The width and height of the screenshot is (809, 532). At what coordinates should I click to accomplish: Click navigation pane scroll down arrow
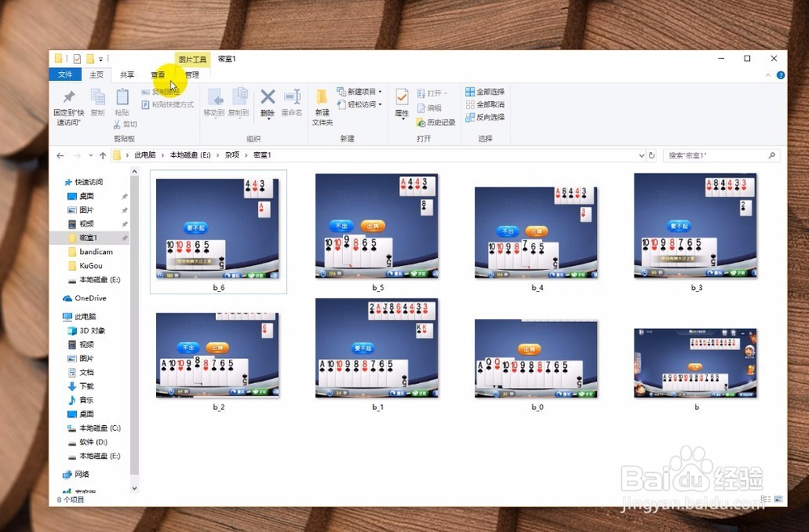tap(134, 488)
